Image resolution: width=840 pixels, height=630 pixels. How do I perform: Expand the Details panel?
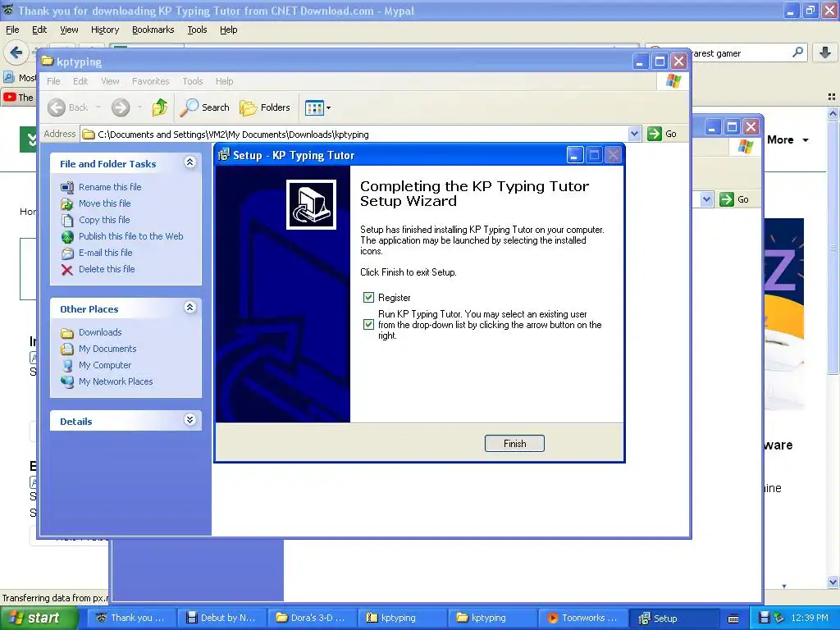(x=190, y=419)
